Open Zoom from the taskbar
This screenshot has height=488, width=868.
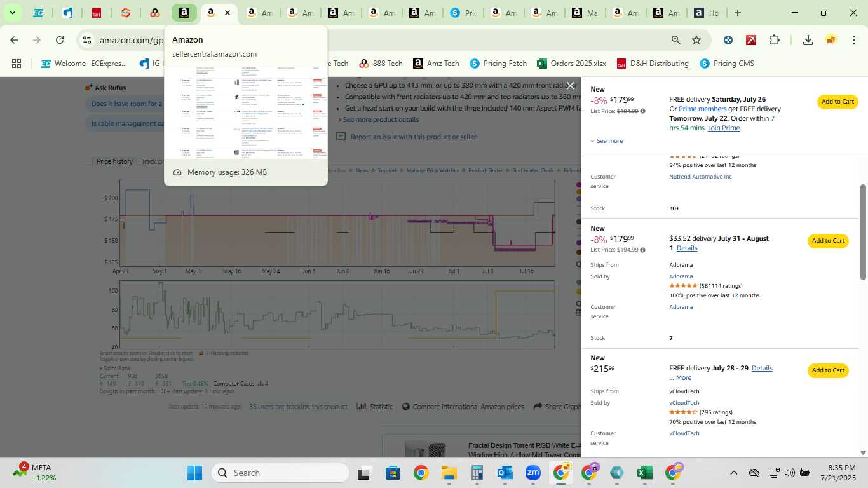(x=533, y=473)
